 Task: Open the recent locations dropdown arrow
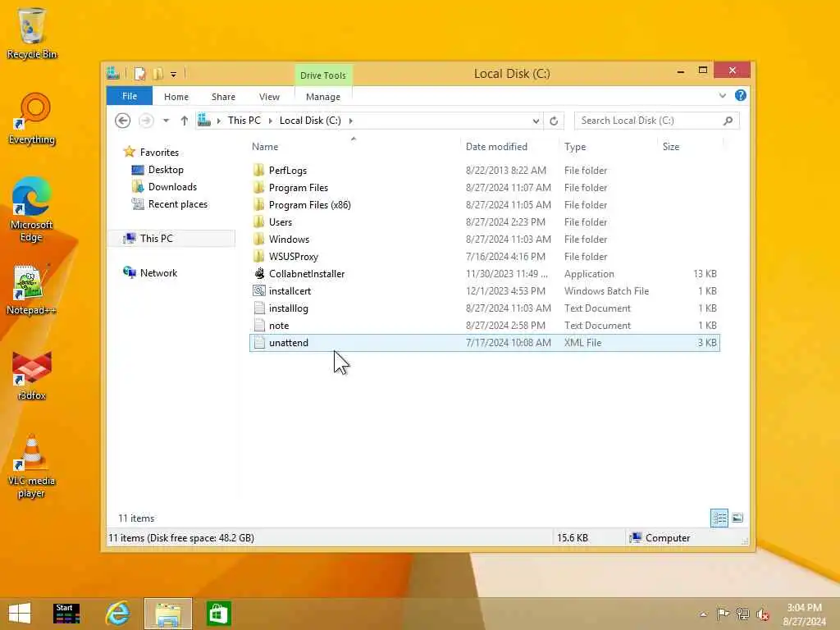click(x=166, y=121)
